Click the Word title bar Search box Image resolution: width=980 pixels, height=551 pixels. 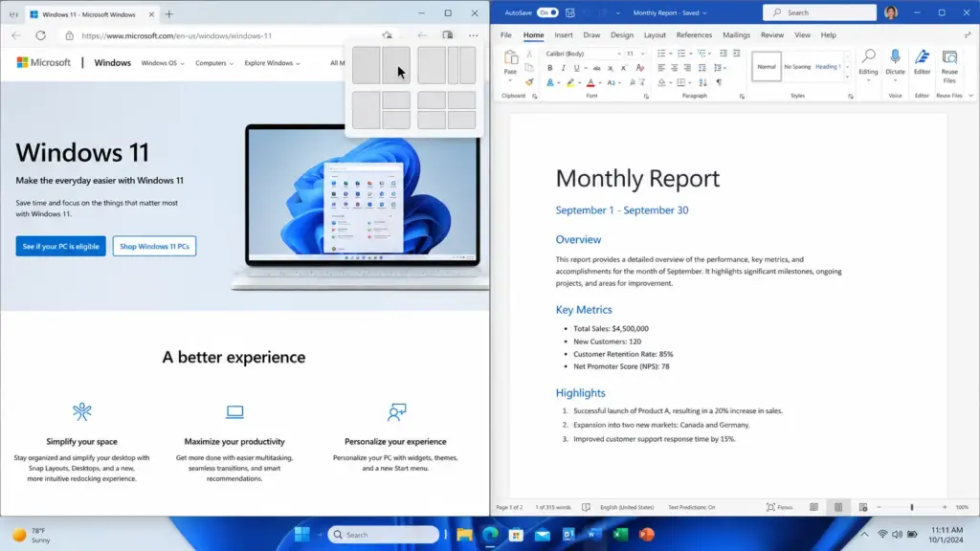point(819,12)
